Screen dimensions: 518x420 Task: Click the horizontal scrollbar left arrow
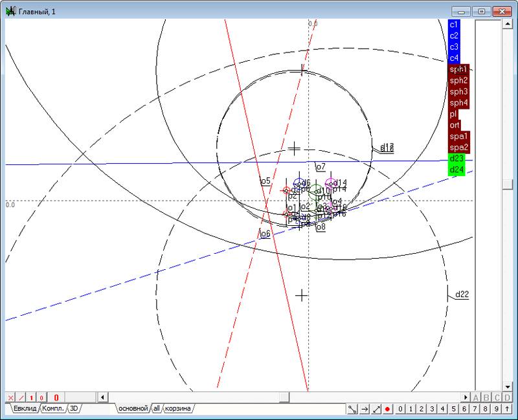[x=103, y=397]
